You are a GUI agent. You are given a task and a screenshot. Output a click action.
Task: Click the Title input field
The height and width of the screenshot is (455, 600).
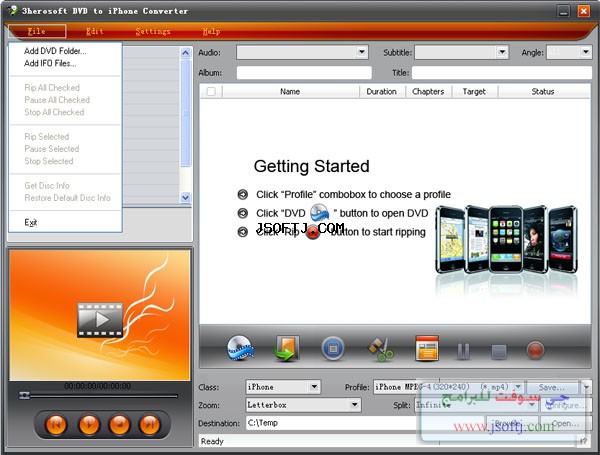click(502, 73)
